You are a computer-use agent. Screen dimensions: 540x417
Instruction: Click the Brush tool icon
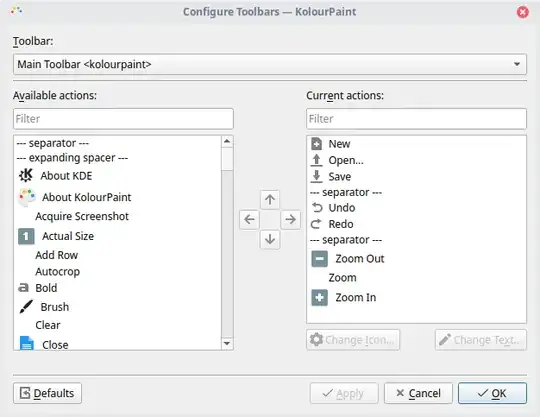26,306
